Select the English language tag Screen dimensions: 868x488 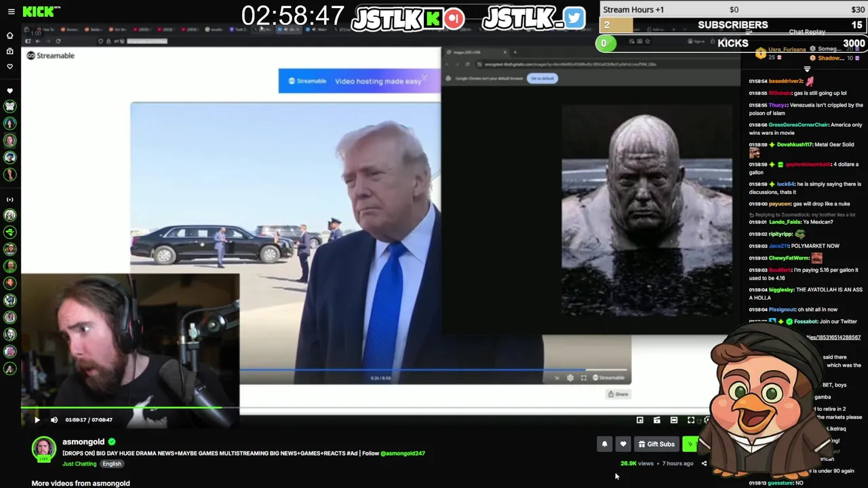click(x=112, y=464)
